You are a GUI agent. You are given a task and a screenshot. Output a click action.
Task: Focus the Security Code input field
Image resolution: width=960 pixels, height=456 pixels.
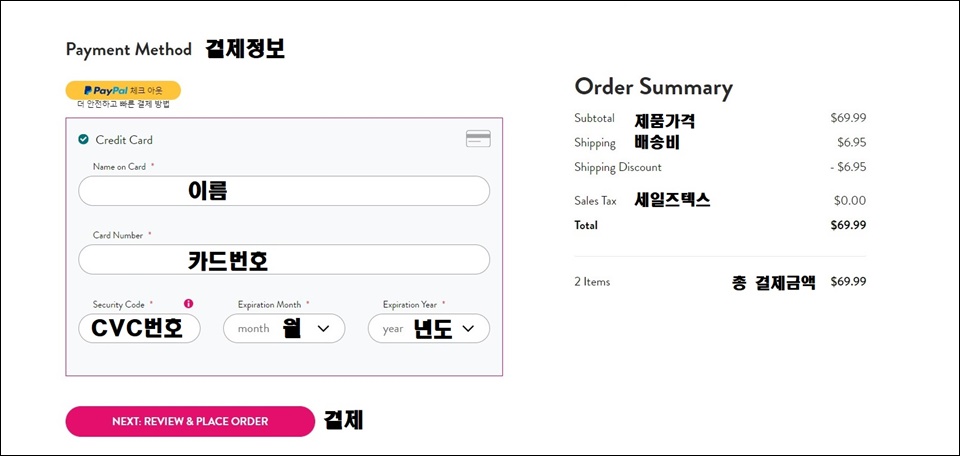point(140,328)
